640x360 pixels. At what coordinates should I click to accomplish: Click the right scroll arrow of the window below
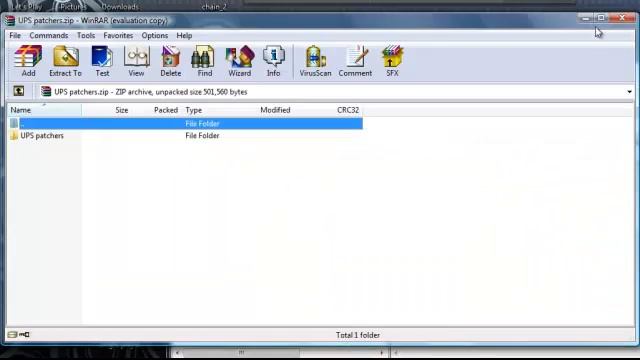click(x=382, y=352)
